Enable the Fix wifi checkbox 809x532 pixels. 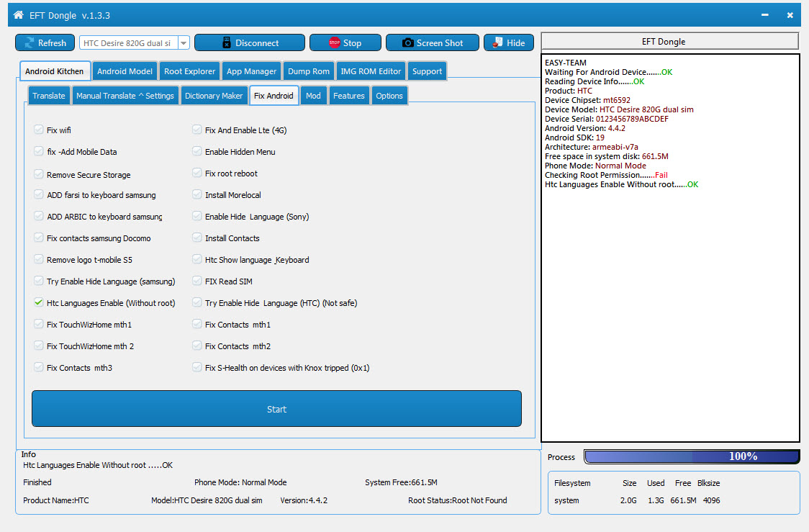pyautogui.click(x=39, y=130)
